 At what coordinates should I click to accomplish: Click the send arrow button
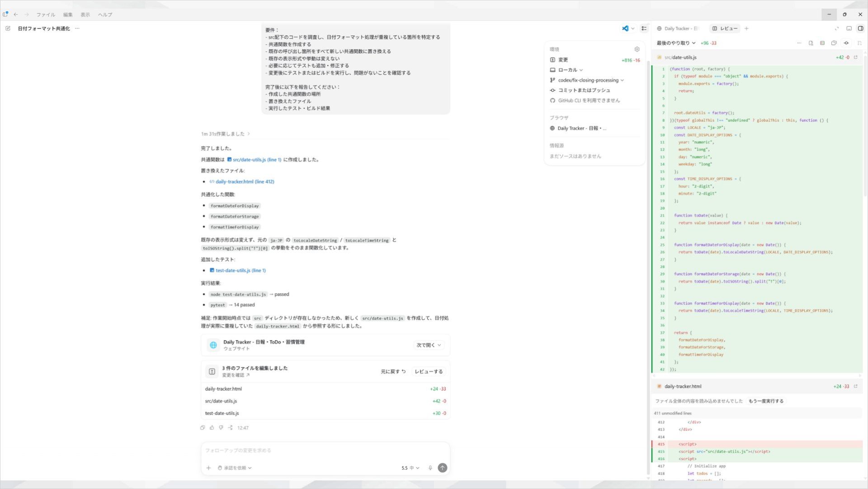pyautogui.click(x=443, y=468)
